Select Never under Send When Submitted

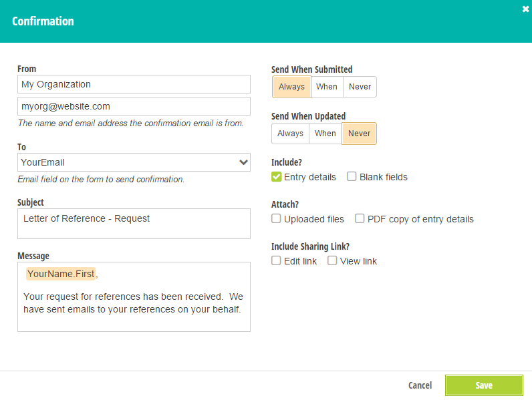[x=360, y=87]
